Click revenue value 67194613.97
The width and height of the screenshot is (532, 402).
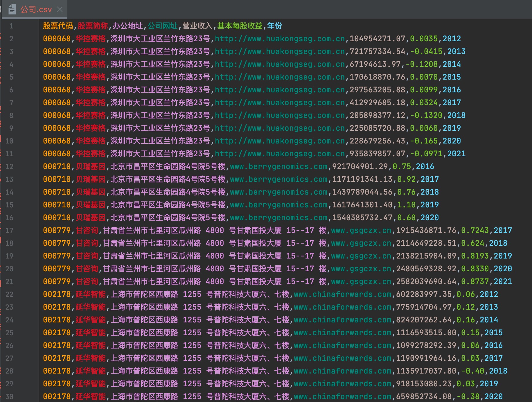pyautogui.click(x=375, y=64)
